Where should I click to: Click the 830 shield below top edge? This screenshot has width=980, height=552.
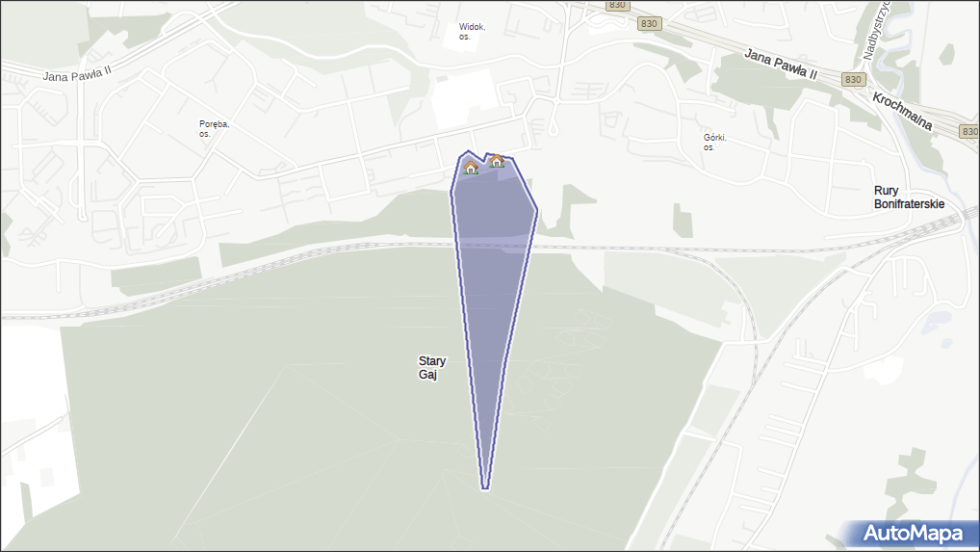point(649,24)
